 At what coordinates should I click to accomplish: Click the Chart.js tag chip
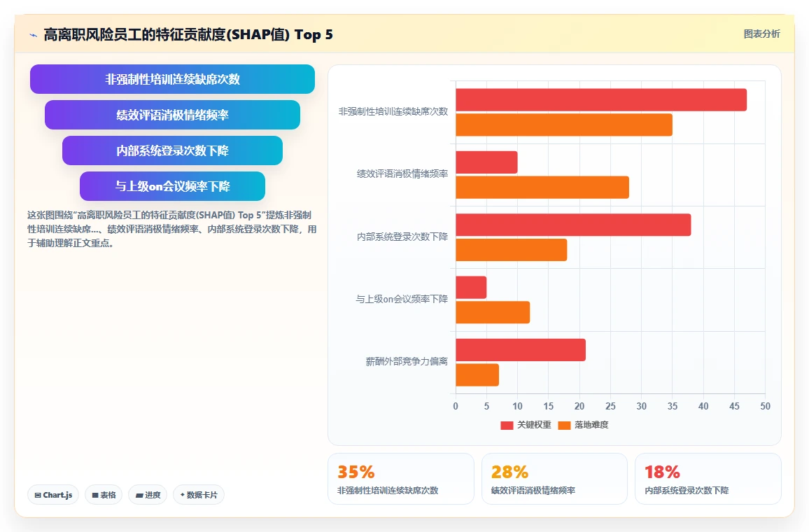53,495
